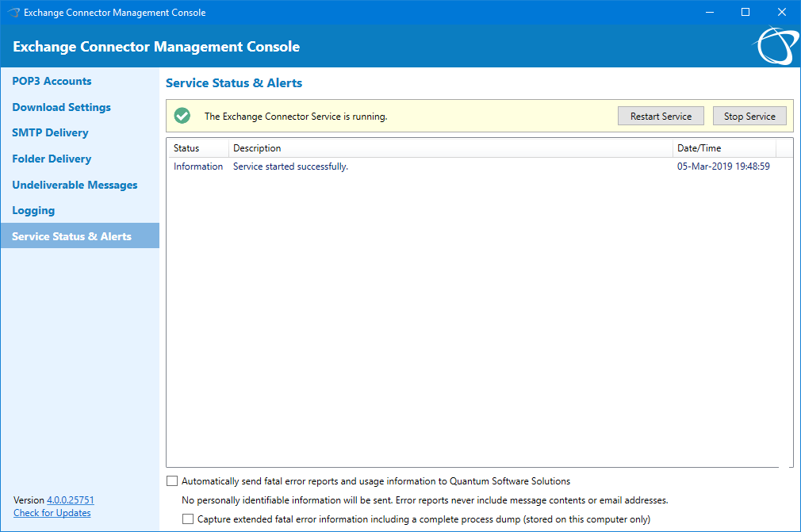Select the 'Service started successfully' log entry
Image resolution: width=801 pixels, height=532 pixels.
point(290,166)
